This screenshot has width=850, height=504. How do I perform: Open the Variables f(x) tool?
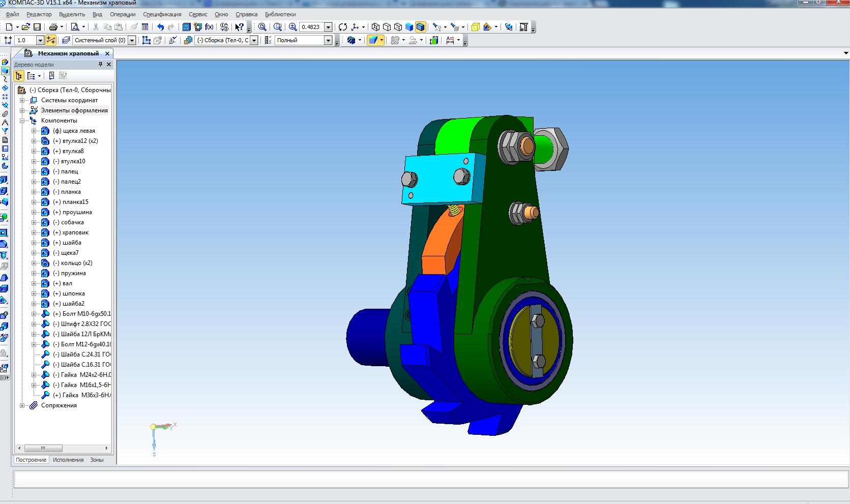tap(209, 27)
